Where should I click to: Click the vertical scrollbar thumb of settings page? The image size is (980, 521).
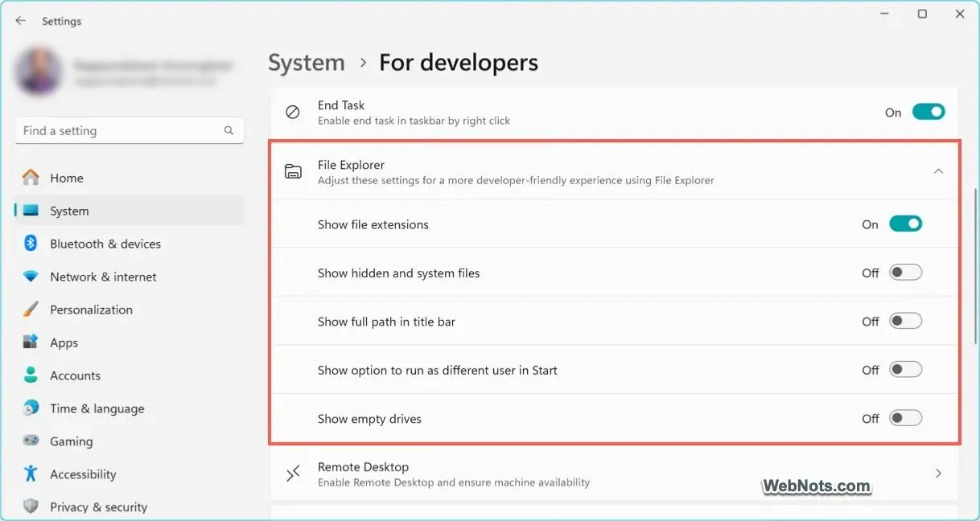pyautogui.click(x=976, y=267)
